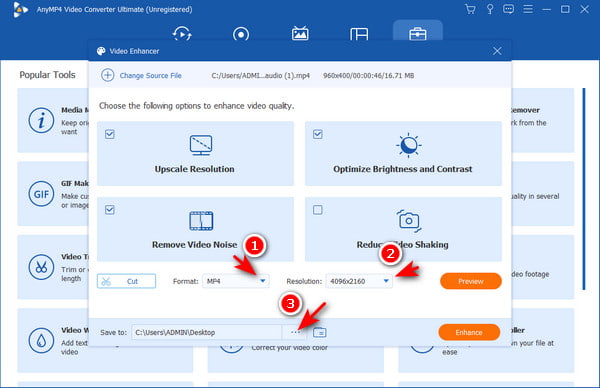Viewport: 600px width, 388px height.
Task: Click the AnyMP4 app logo icon
Action: point(20,9)
